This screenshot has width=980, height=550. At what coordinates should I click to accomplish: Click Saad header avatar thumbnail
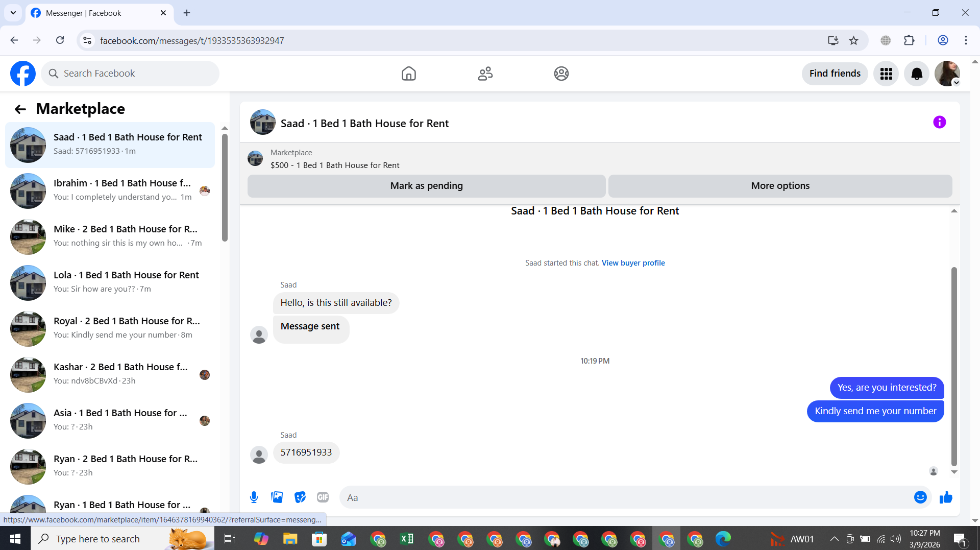(263, 123)
